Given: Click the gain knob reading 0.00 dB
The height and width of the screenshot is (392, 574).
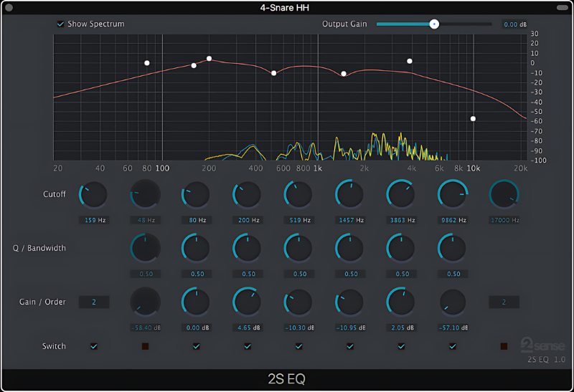Looking at the screenshot, I should click(196, 302).
